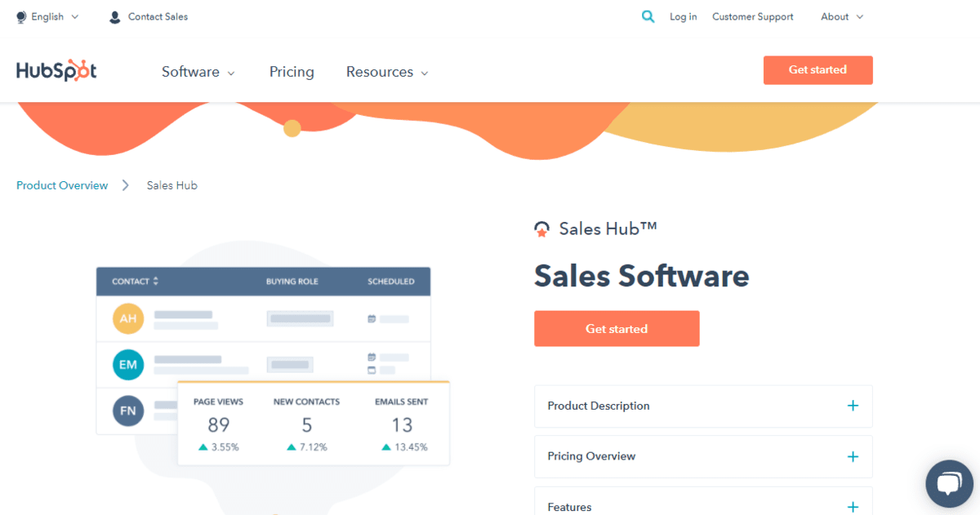This screenshot has height=515, width=980.
Task: Open the HubSpot logo home link
Action: (x=56, y=71)
